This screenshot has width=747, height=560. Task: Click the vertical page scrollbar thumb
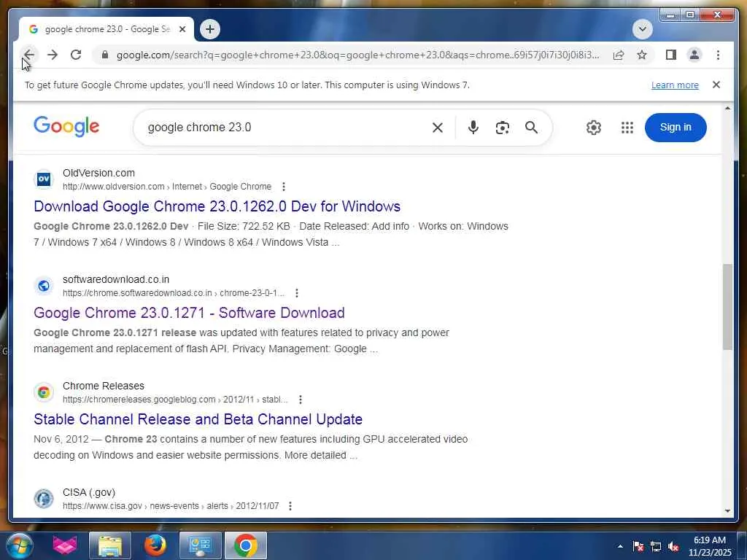pos(727,307)
